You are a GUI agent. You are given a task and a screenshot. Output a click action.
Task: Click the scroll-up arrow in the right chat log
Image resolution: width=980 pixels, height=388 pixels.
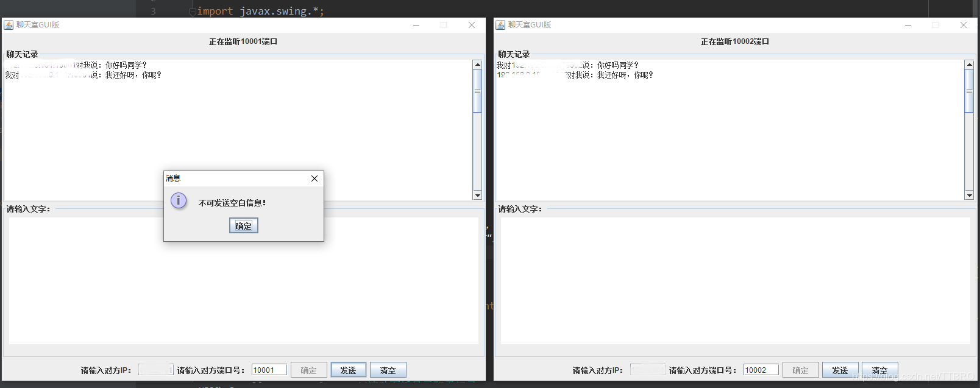[x=969, y=65]
